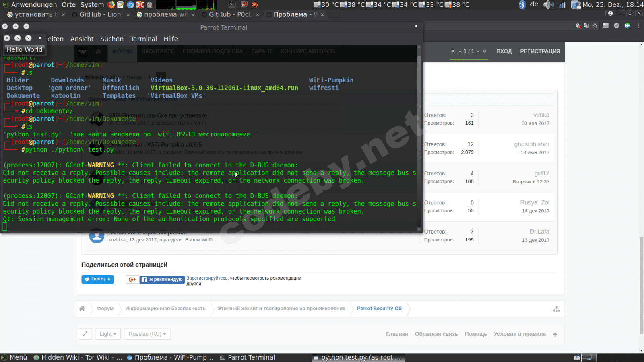Switch to 'python test.py (as root' taskbar window
Viewport: 644px width, 362px height.
[357, 358]
